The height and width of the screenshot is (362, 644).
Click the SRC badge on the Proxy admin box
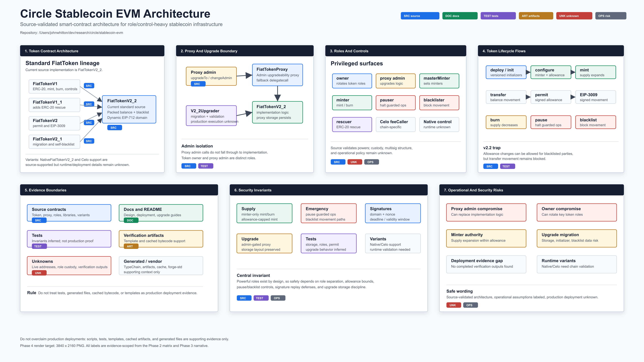pyautogui.click(x=198, y=84)
